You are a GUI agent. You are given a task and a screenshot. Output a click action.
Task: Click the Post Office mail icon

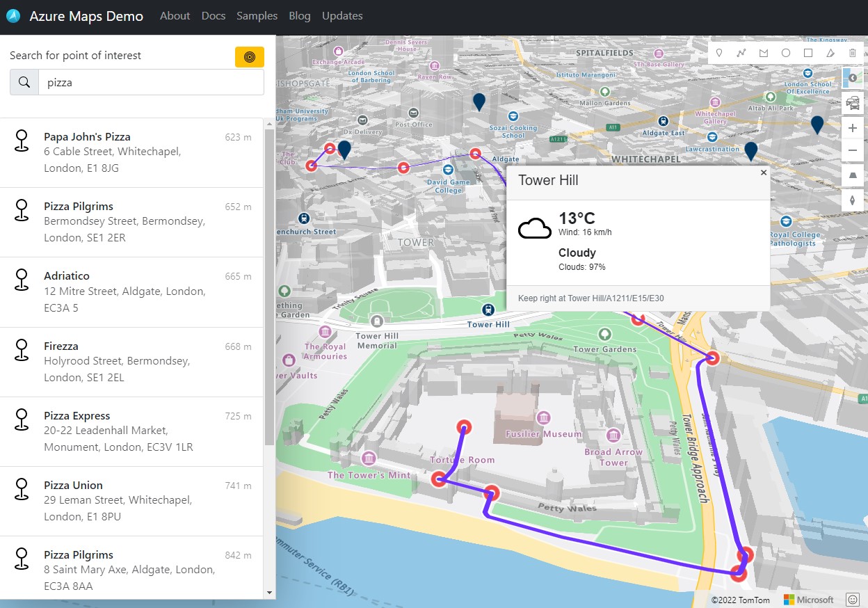[414, 113]
